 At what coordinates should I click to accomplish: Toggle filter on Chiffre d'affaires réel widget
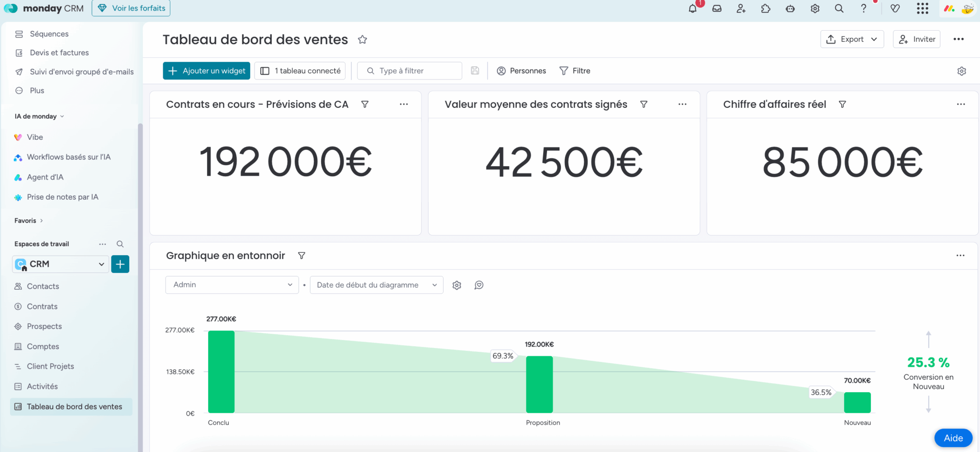(843, 104)
